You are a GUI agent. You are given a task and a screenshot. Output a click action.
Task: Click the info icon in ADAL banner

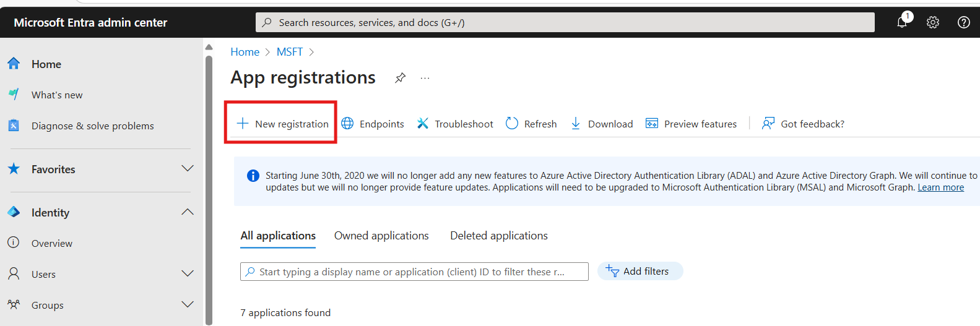point(253,176)
